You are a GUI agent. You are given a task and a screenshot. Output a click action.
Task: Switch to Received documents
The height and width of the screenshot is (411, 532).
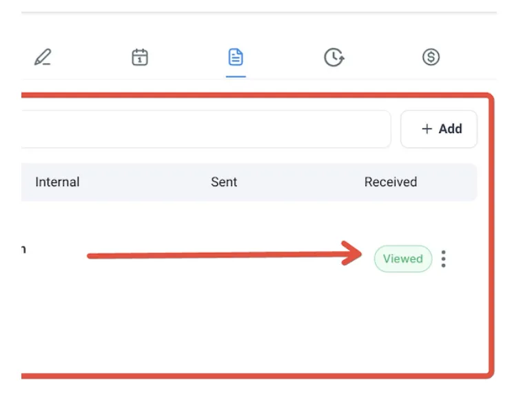click(x=391, y=182)
